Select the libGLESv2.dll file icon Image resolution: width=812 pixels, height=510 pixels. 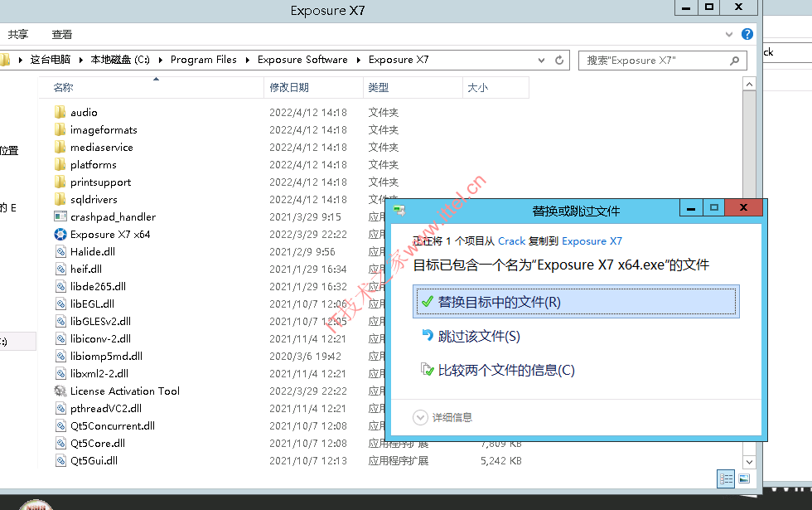tap(60, 322)
